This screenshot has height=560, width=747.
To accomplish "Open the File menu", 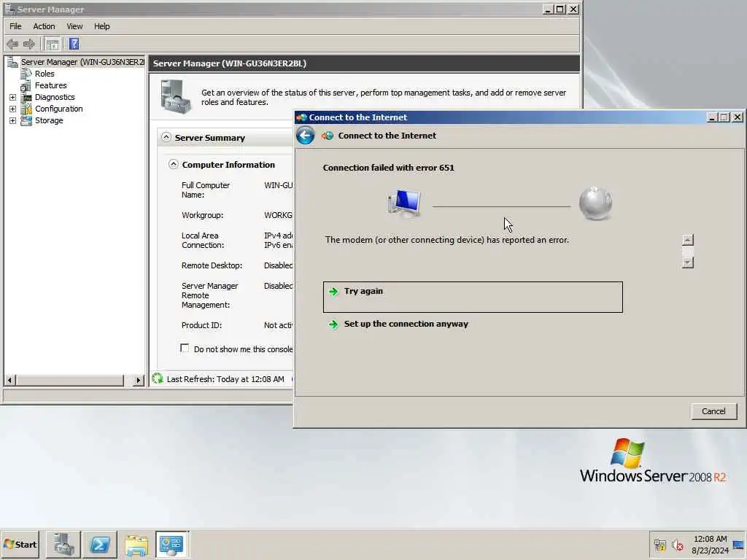I will tap(15, 26).
